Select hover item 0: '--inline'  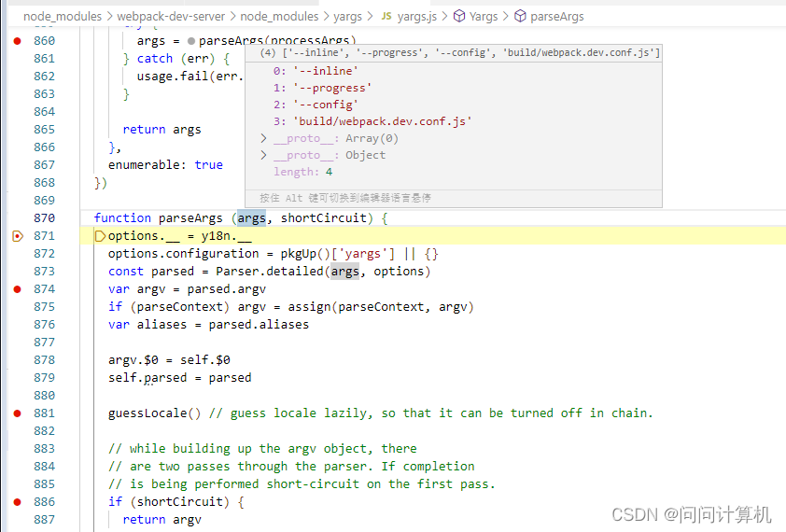(316, 71)
